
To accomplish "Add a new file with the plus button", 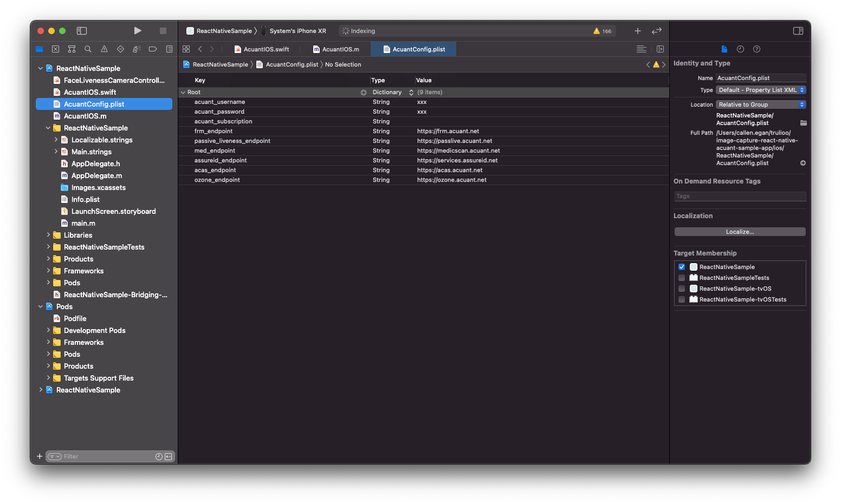I will (x=40, y=456).
